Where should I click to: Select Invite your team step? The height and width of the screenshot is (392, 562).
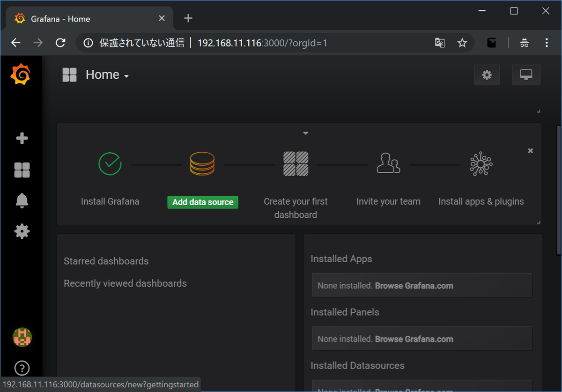(388, 201)
